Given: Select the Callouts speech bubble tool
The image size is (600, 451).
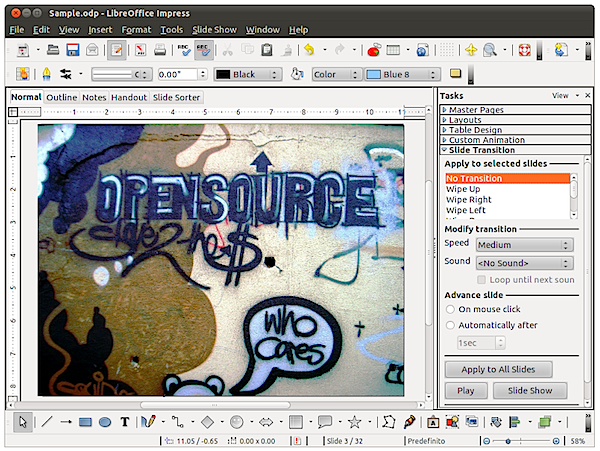Looking at the screenshot, I should coord(325,422).
